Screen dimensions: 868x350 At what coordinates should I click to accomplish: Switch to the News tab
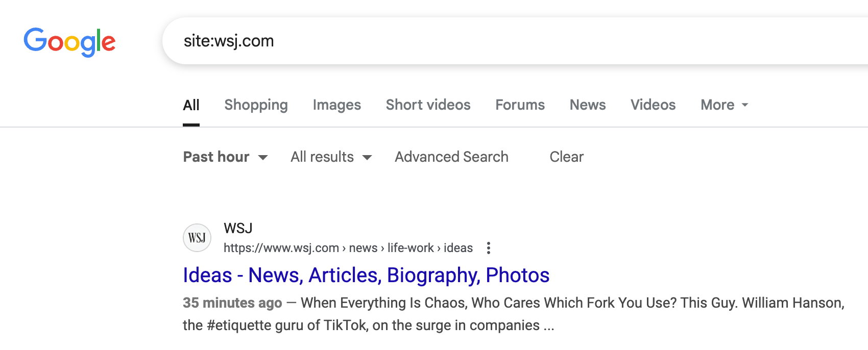point(588,105)
